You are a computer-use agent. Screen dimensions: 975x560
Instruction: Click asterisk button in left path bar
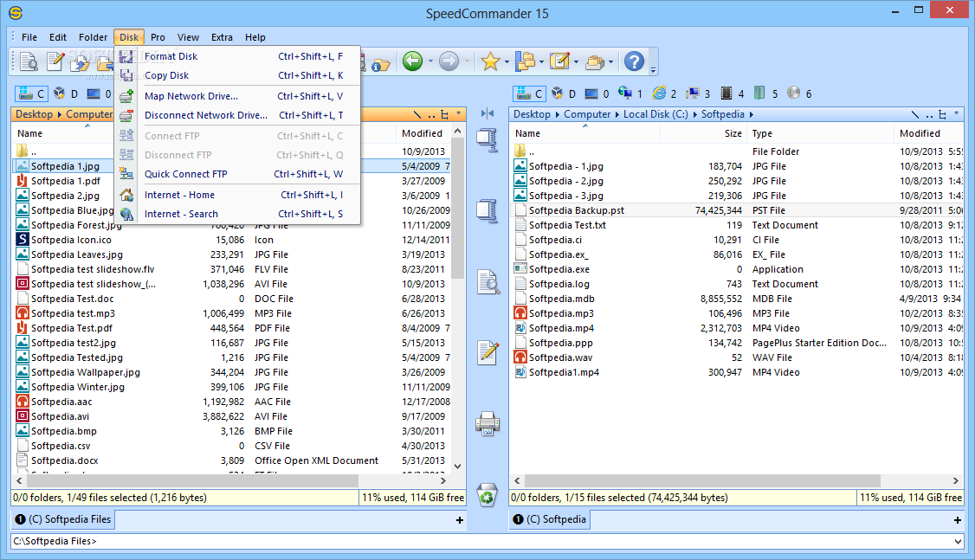click(x=458, y=113)
